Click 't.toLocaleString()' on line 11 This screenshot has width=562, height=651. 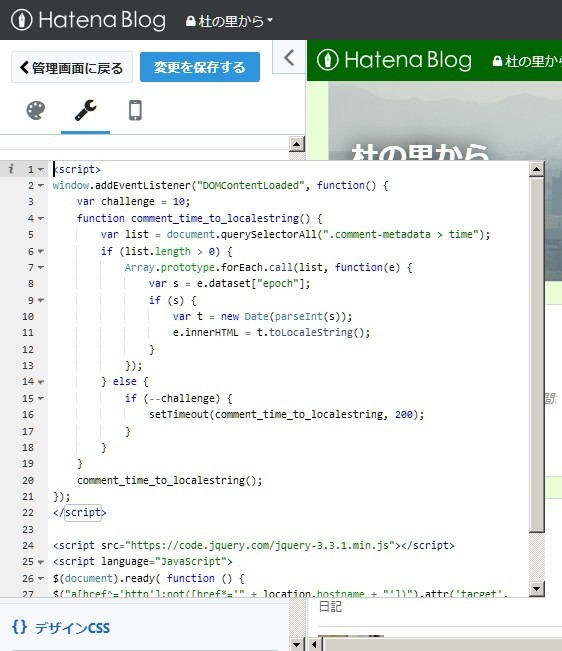tap(313, 333)
